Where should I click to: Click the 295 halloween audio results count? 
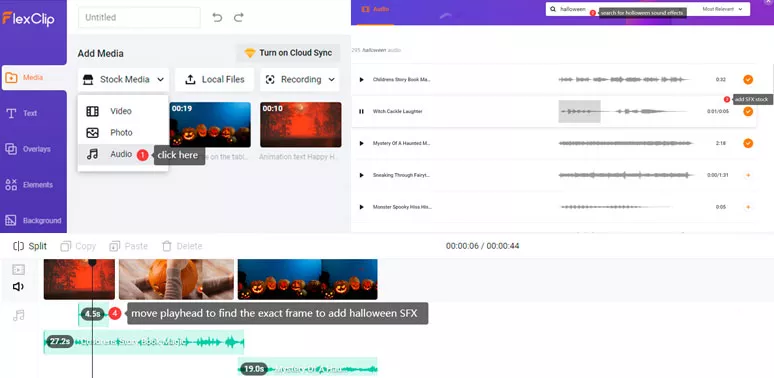pos(376,50)
